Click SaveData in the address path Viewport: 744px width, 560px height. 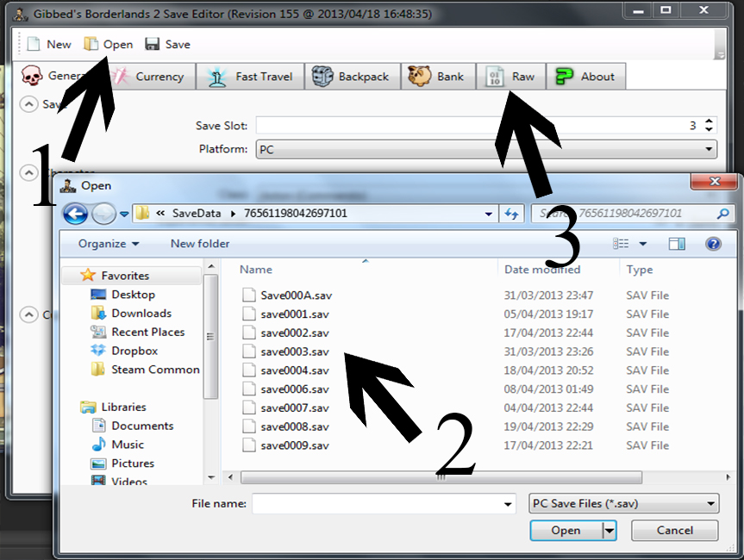coord(197,214)
